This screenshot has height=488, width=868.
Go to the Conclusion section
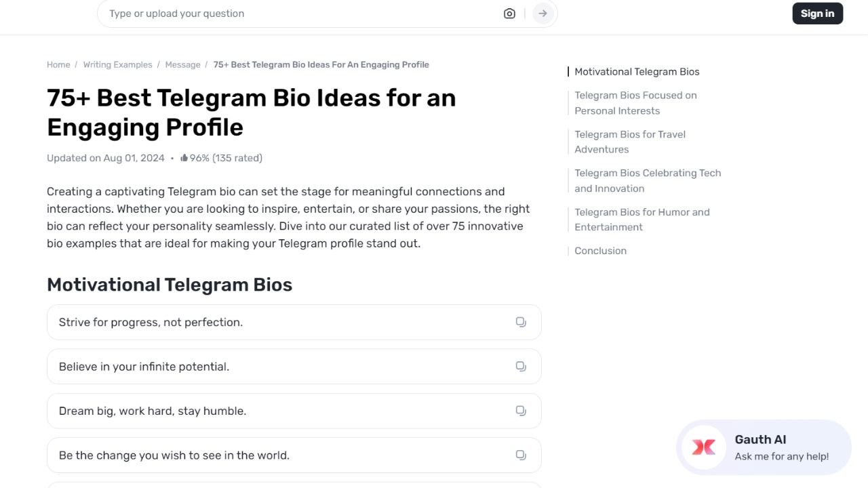pos(600,250)
